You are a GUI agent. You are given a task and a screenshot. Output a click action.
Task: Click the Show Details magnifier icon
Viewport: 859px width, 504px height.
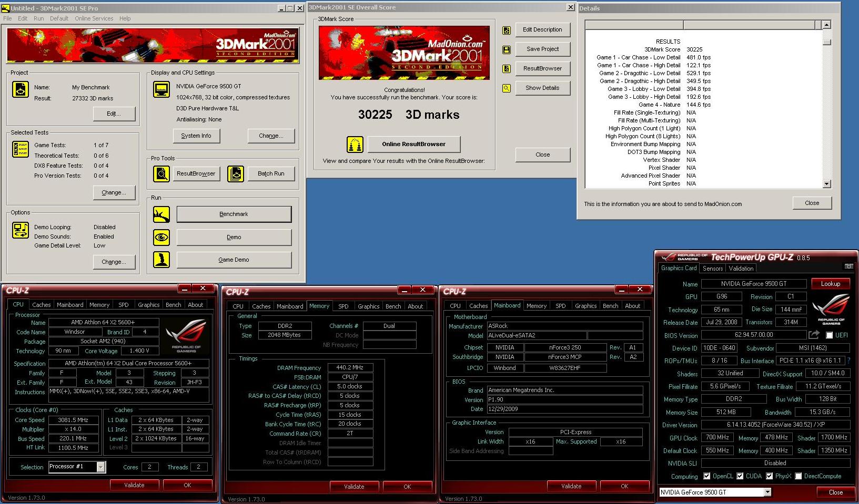(507, 88)
